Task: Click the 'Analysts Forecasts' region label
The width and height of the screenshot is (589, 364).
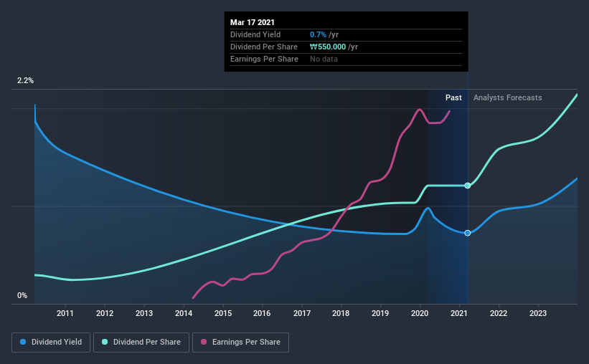Action: tap(507, 97)
